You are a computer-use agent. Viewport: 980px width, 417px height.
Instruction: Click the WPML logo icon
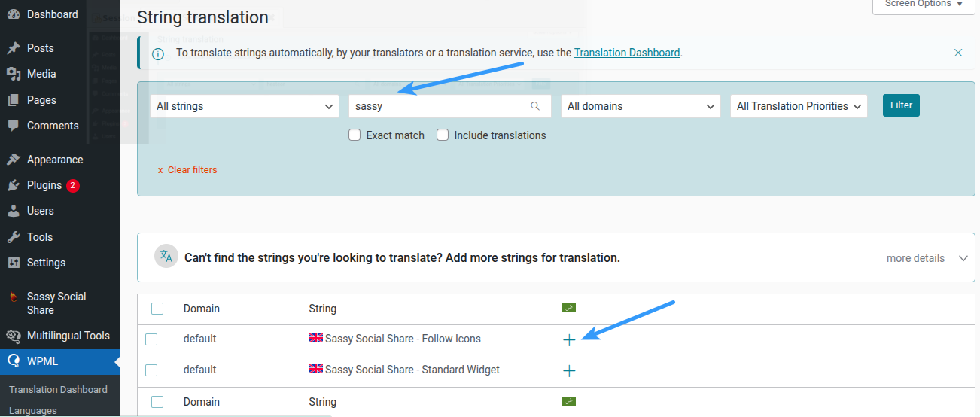pos(13,361)
